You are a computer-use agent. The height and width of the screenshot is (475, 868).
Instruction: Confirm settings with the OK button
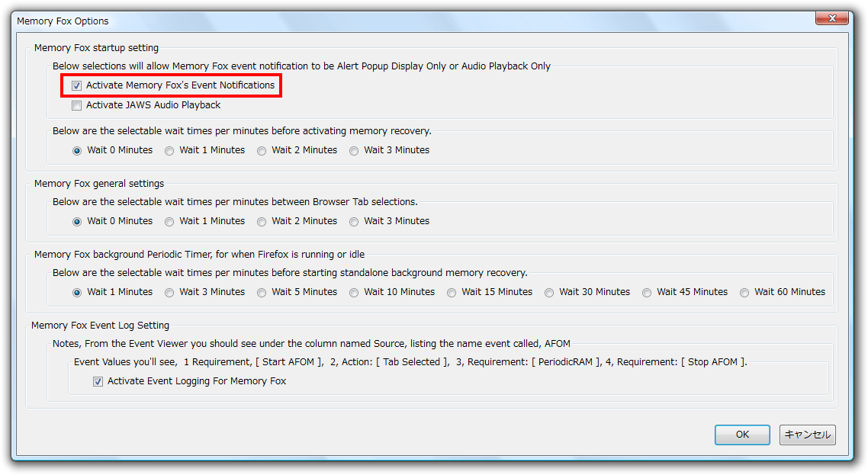coord(742,435)
